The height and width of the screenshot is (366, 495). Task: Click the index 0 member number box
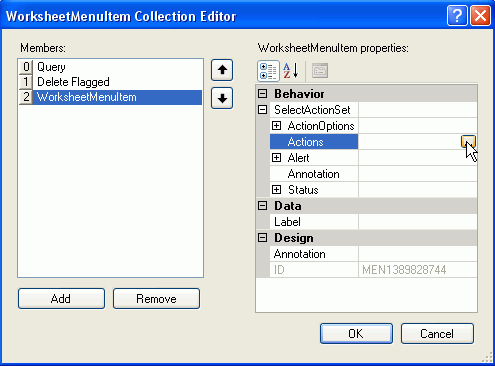point(26,67)
